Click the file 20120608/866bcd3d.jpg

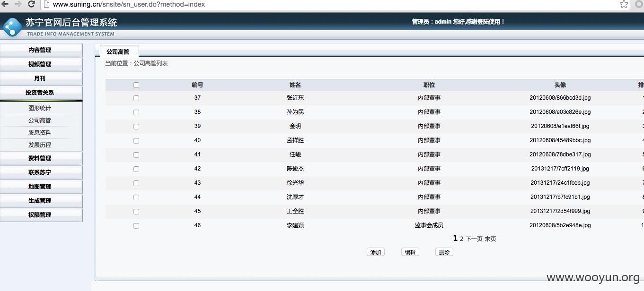click(560, 98)
